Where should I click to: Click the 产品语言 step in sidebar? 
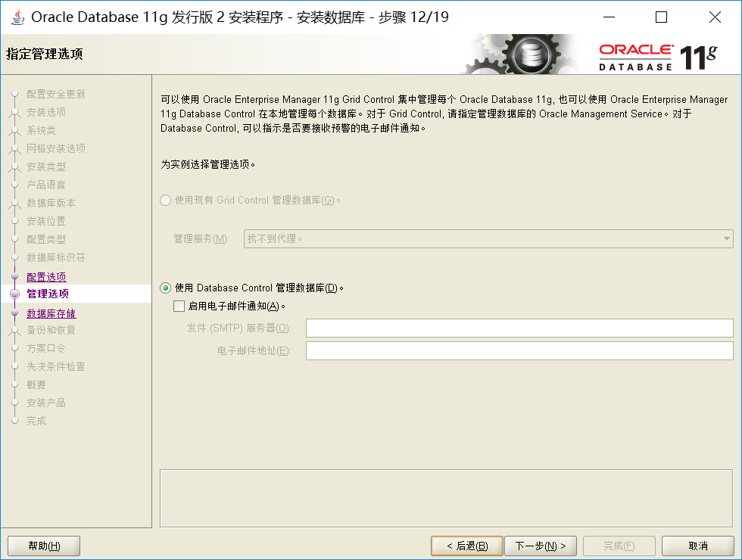point(46,185)
